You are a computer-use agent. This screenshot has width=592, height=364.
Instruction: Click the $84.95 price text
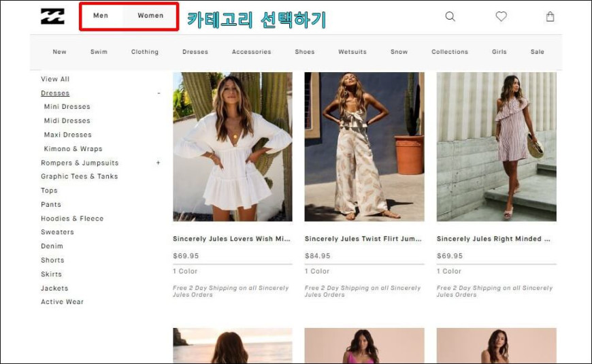pyautogui.click(x=318, y=256)
